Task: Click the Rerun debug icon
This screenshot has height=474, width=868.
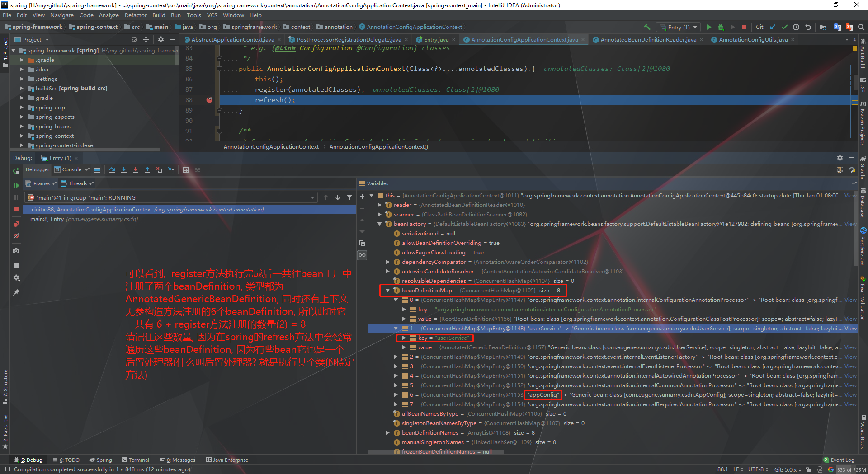Action: (16, 171)
